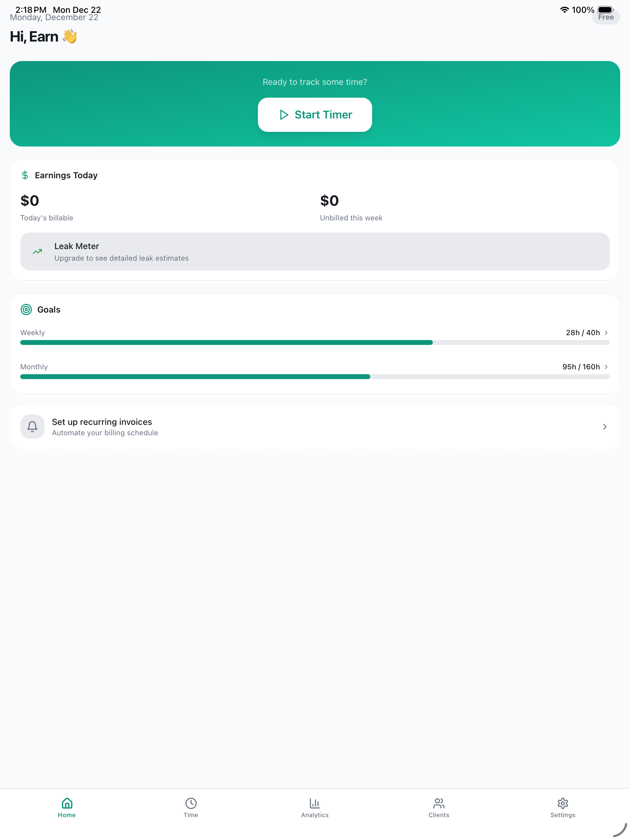Open the Clients people icon
Screen dimensions: 630x840
tap(439, 803)
